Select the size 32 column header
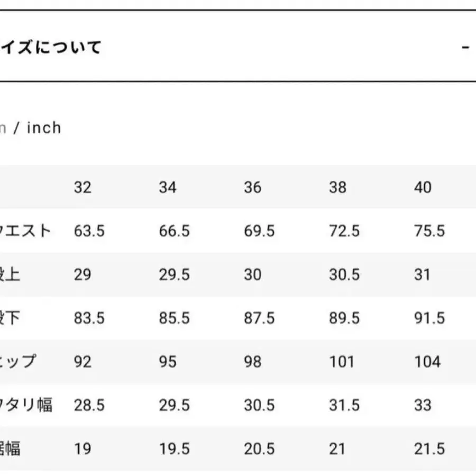Image resolution: width=476 pixels, height=476 pixels. [x=82, y=187]
